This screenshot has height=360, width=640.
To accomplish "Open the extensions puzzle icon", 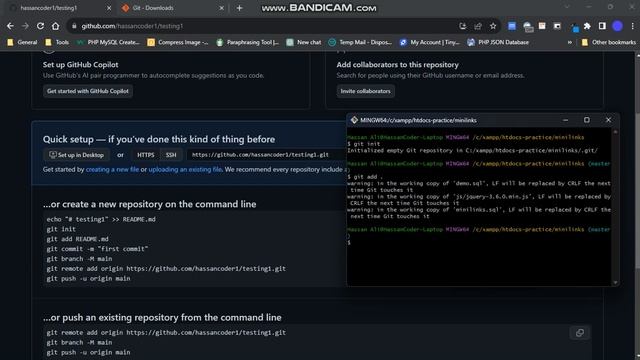I will click(x=587, y=26).
